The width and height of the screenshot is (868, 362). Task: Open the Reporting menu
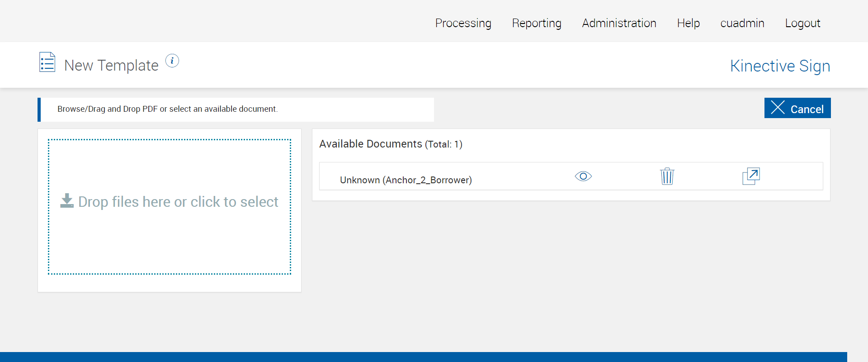(x=537, y=23)
